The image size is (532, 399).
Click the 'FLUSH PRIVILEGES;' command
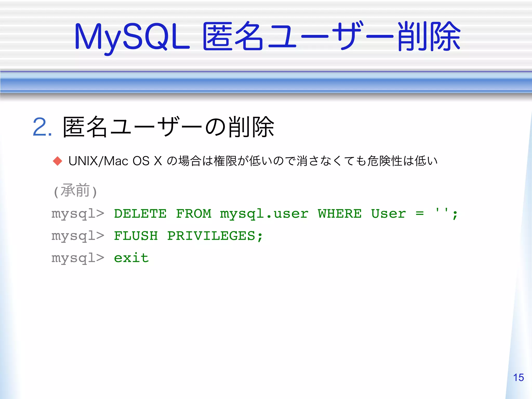pos(189,236)
